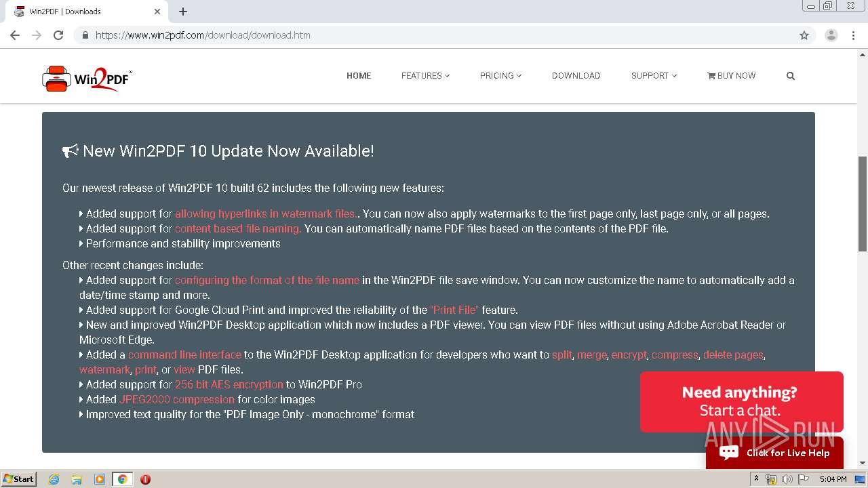
Task: Open 'JPEG2000 compression' link
Action: [177, 399]
